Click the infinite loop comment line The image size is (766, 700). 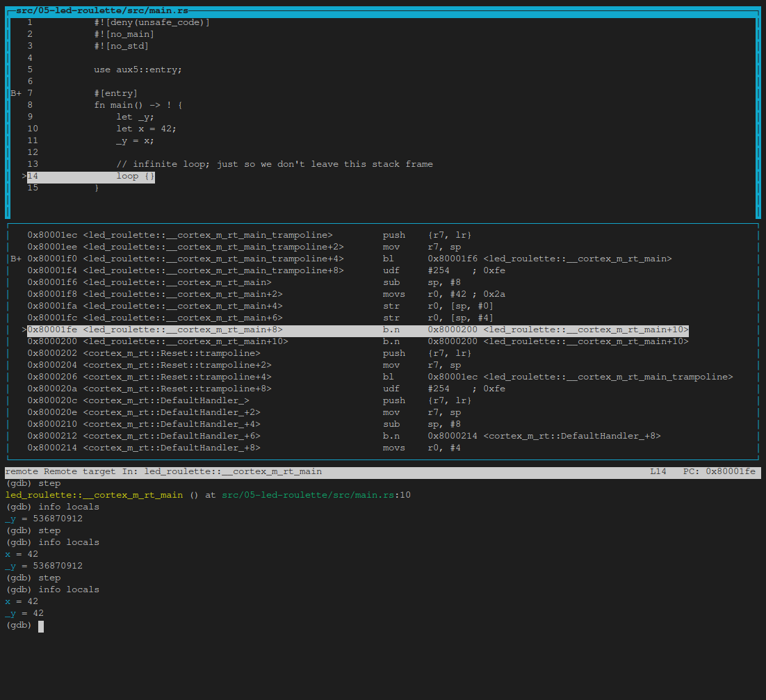pos(275,164)
